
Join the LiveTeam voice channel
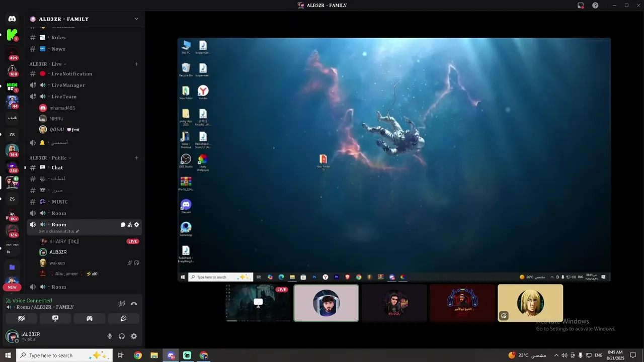[85, 97]
